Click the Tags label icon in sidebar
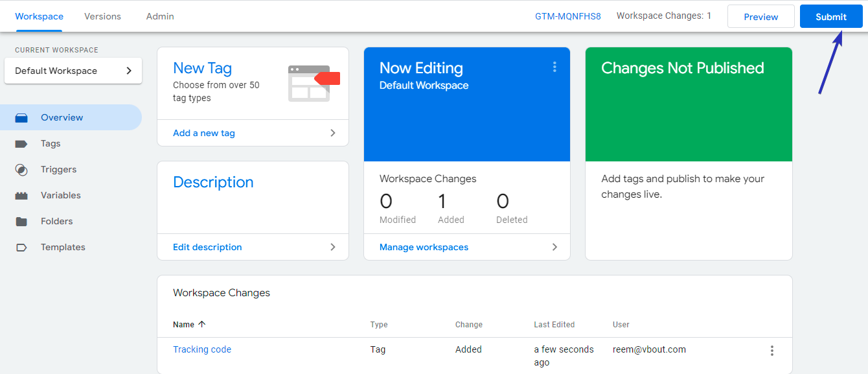868x374 pixels. pyautogui.click(x=21, y=144)
